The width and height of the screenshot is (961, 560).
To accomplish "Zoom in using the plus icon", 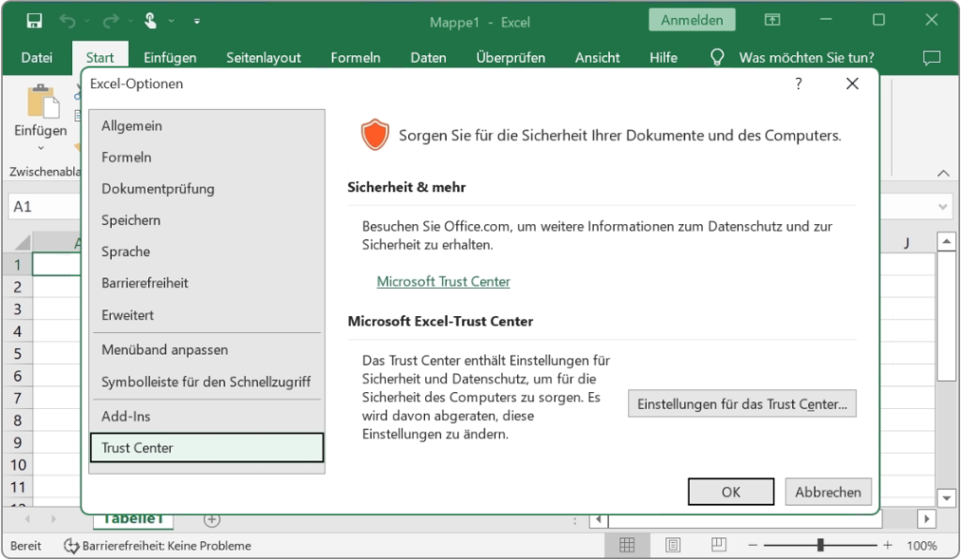I will (886, 545).
